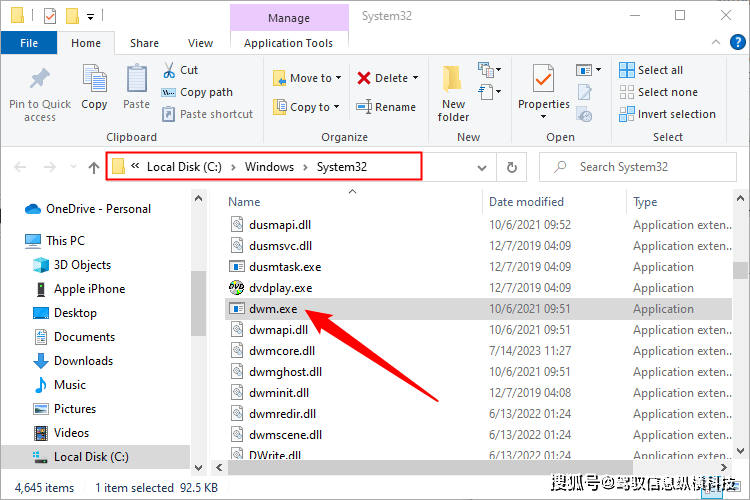Click Select none
Viewport: 750px width, 500px height.
pos(658,92)
